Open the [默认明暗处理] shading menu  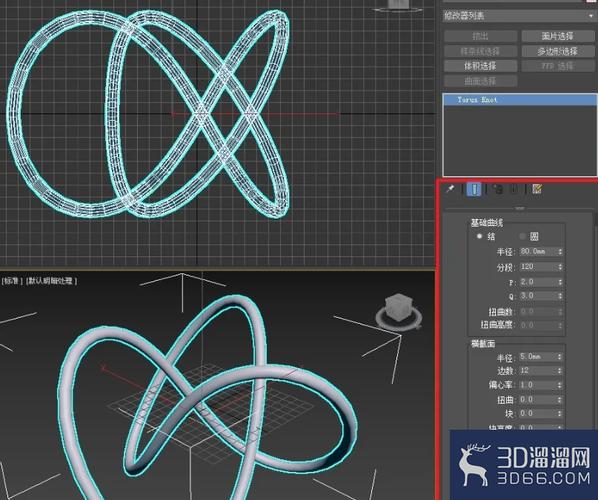point(51,281)
